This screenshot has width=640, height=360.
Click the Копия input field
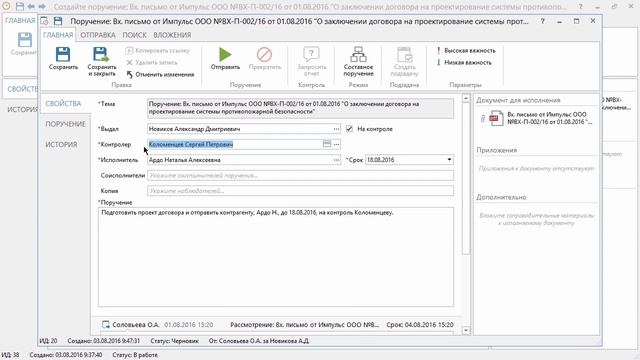click(300, 191)
